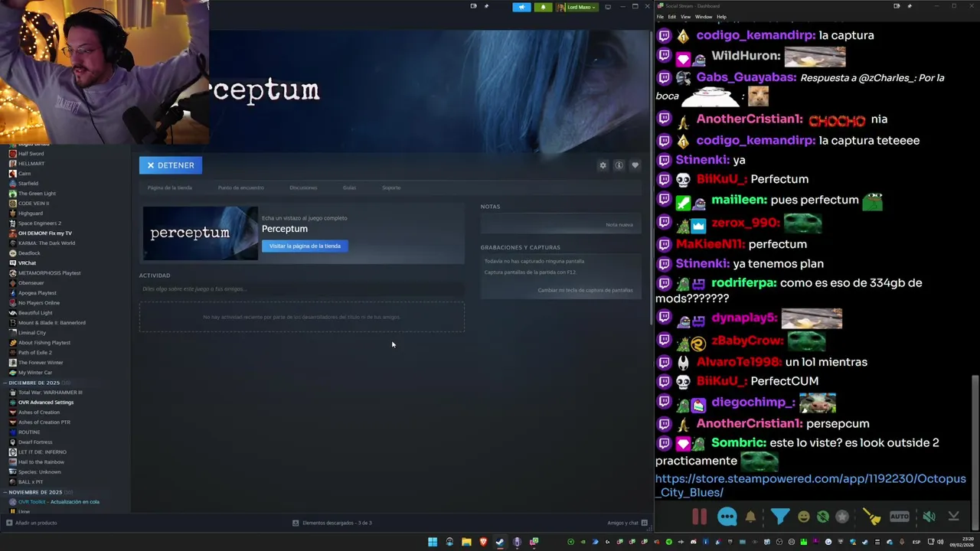Select Mount & Blade II: Bannerlord
The height and width of the screenshot is (551, 980).
tap(52, 323)
